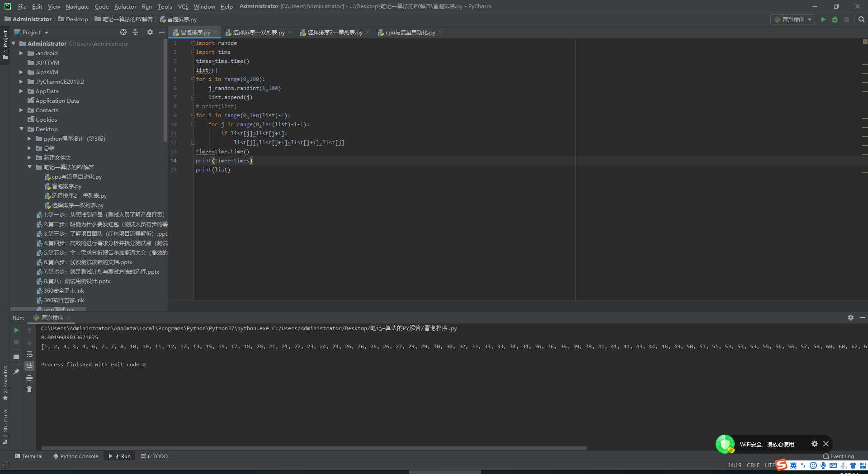Expand the .android folder
868x474 pixels.
(21, 53)
